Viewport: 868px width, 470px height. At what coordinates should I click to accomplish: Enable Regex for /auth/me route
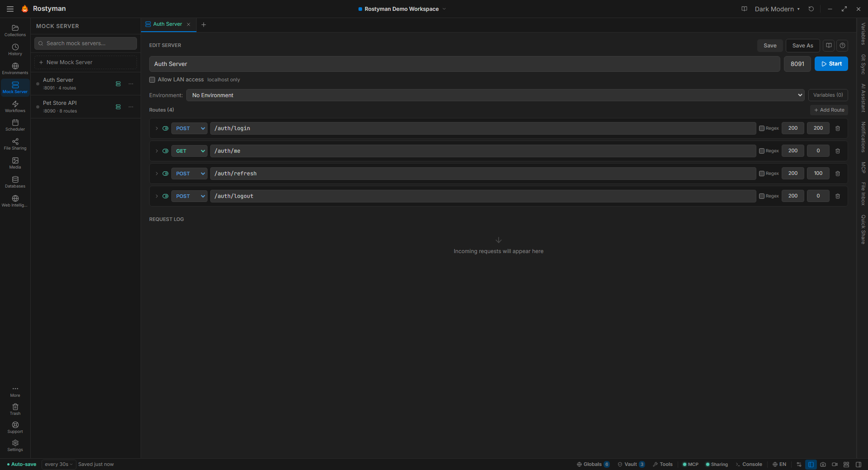pyautogui.click(x=762, y=151)
